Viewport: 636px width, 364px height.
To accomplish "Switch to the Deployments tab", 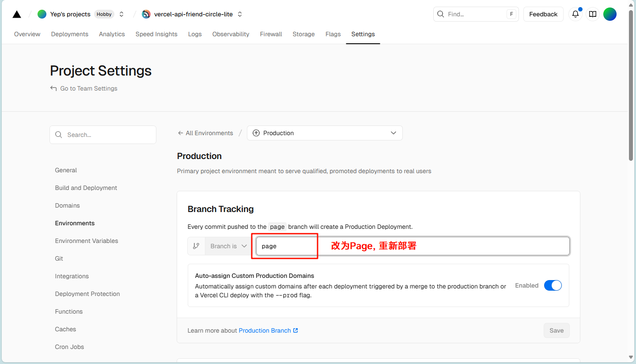I will tap(70, 34).
